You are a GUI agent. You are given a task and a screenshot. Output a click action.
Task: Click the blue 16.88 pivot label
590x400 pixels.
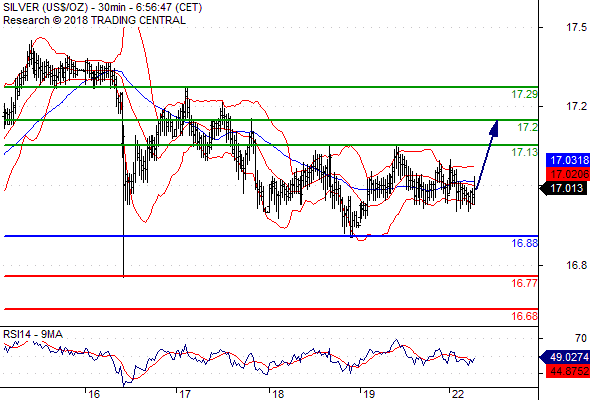pos(524,243)
